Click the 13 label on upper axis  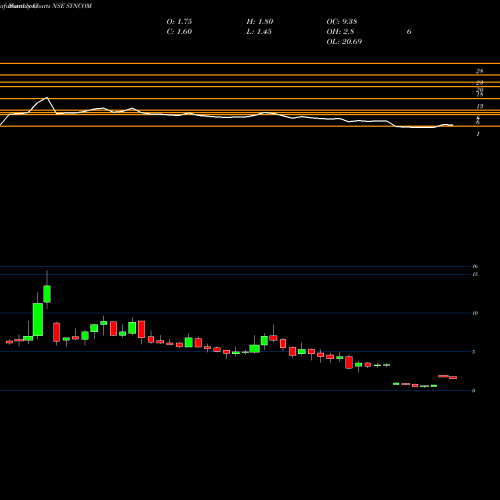click(480, 107)
